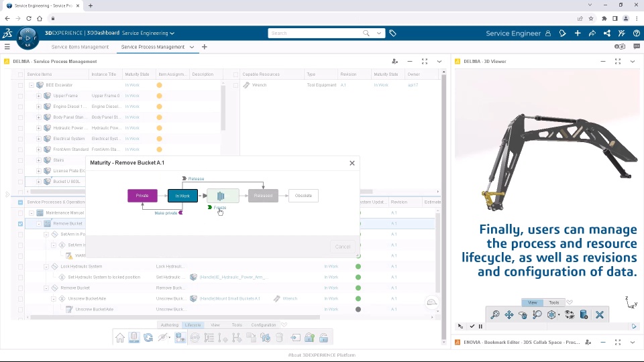Click the chat bubble icon at top right
This screenshot has width=644, height=362.
[637, 47]
